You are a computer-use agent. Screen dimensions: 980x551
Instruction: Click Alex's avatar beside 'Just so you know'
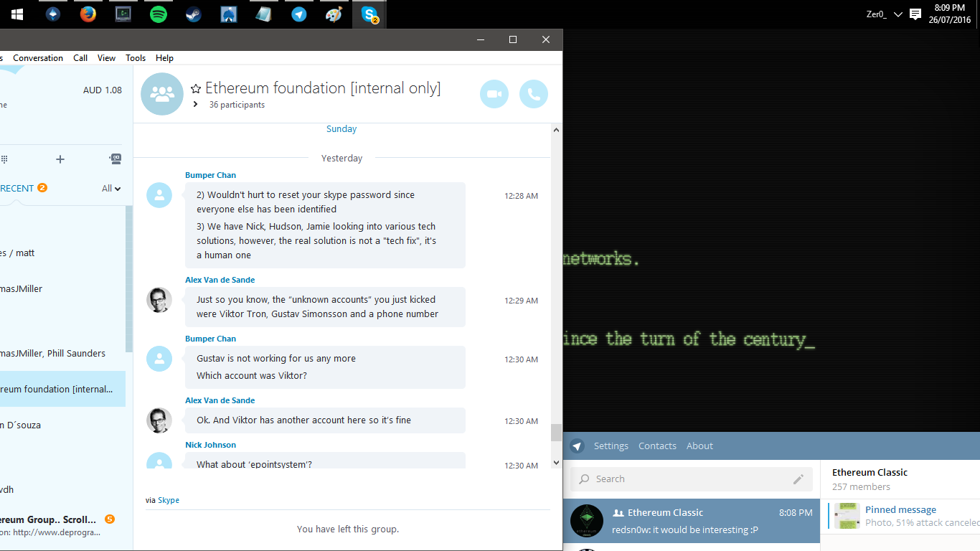click(159, 300)
